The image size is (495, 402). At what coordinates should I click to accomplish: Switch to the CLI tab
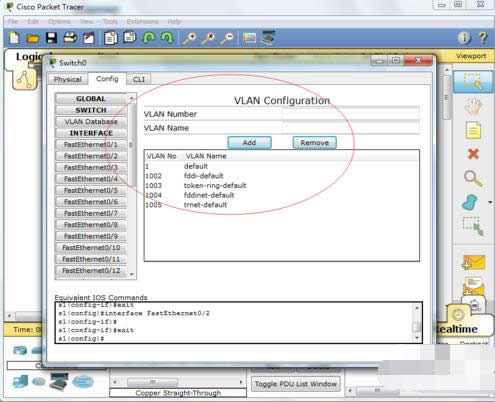(139, 79)
